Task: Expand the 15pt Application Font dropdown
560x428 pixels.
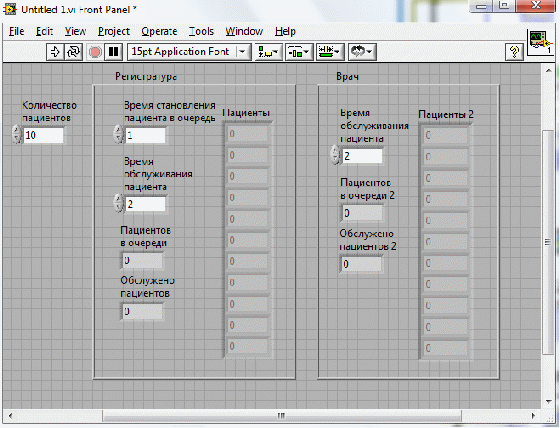Action: pyautogui.click(x=242, y=52)
